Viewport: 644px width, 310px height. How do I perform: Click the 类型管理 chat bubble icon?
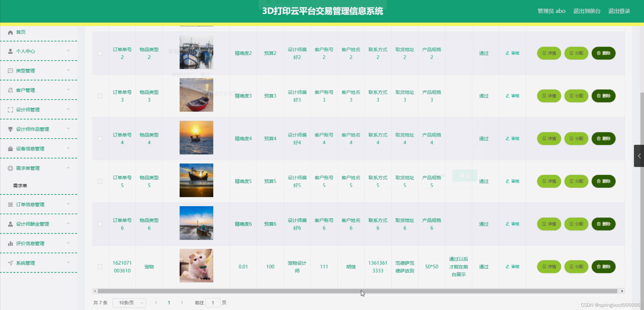pyautogui.click(x=10, y=71)
